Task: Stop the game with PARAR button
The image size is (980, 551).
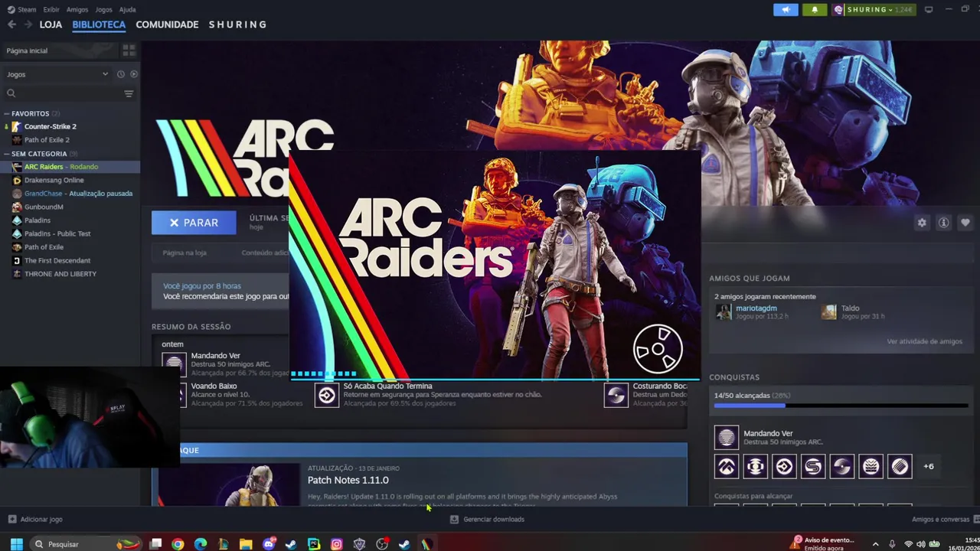Action: (x=194, y=223)
